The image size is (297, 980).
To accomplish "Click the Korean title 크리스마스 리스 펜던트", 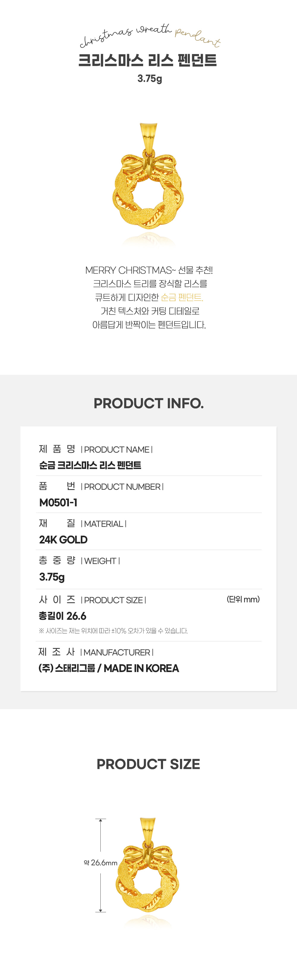I will click(148, 61).
